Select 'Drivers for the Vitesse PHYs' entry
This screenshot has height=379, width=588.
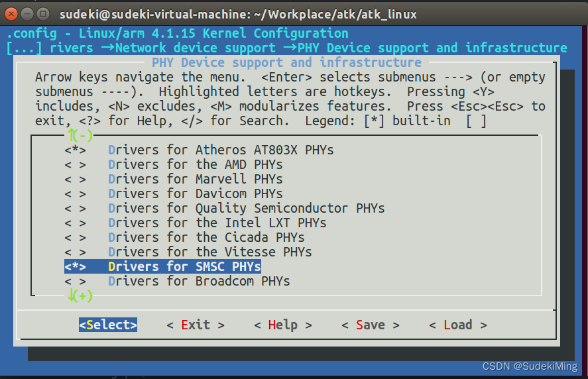pos(210,252)
